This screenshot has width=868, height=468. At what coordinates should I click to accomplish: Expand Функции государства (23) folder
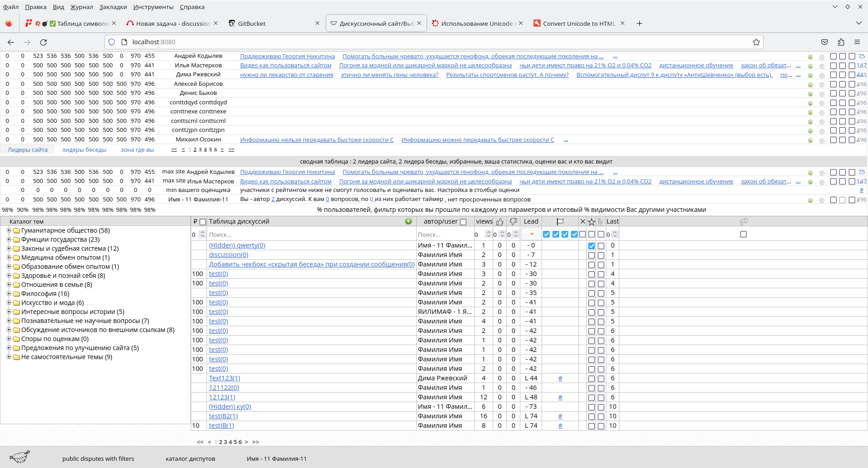9,239
